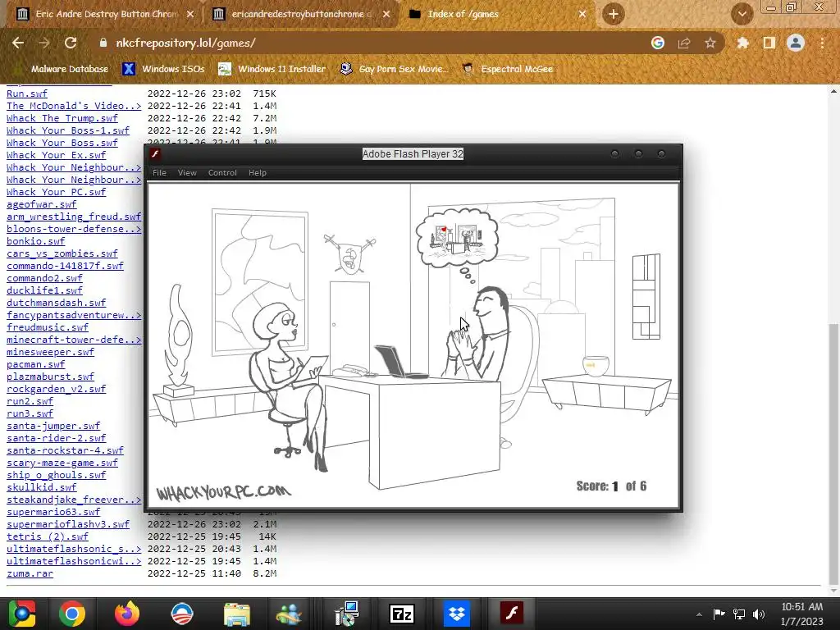Open scary-maze-game.swf link

pos(62,463)
